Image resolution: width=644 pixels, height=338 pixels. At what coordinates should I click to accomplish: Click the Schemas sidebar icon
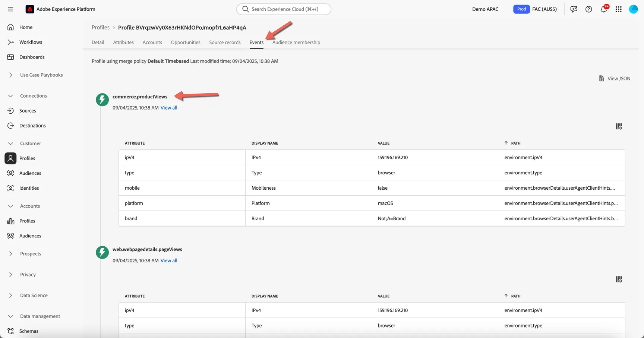(x=10, y=331)
